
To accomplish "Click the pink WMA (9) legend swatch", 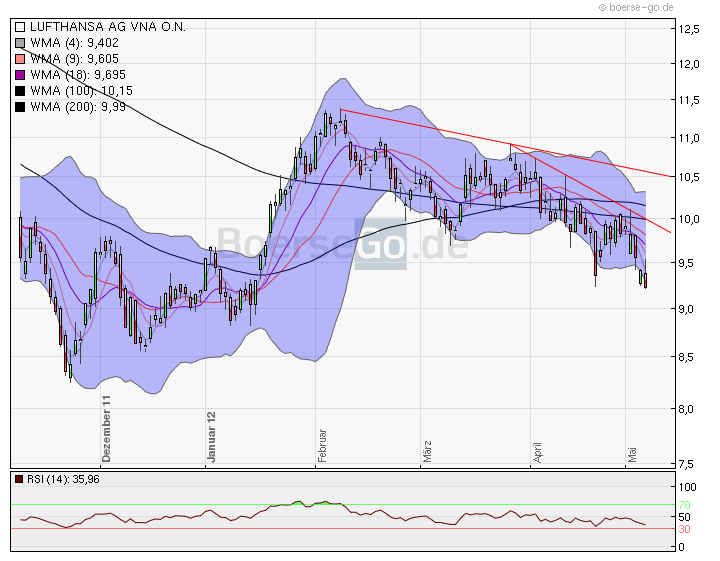I will coord(20,59).
